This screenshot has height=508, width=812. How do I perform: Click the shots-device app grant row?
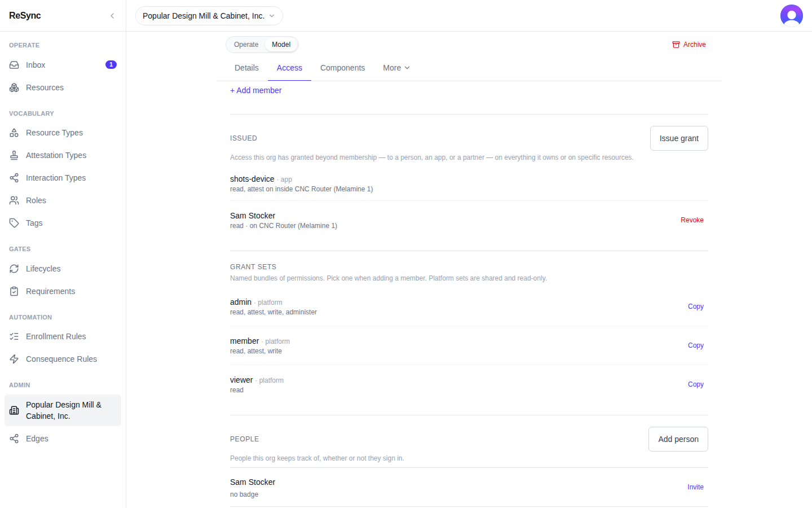pos(469,183)
